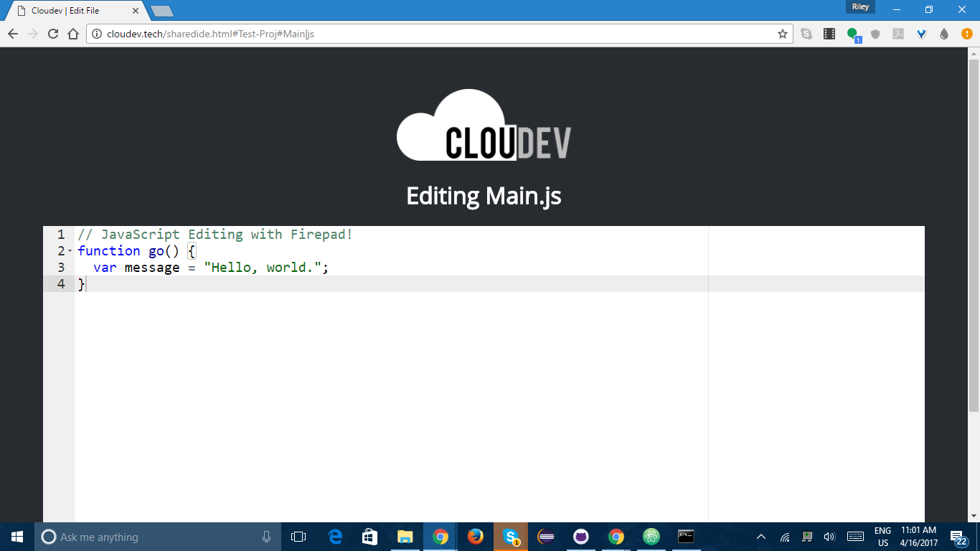This screenshot has height=551, width=980.
Task: Open Eclipse from taskbar
Action: coord(546,537)
